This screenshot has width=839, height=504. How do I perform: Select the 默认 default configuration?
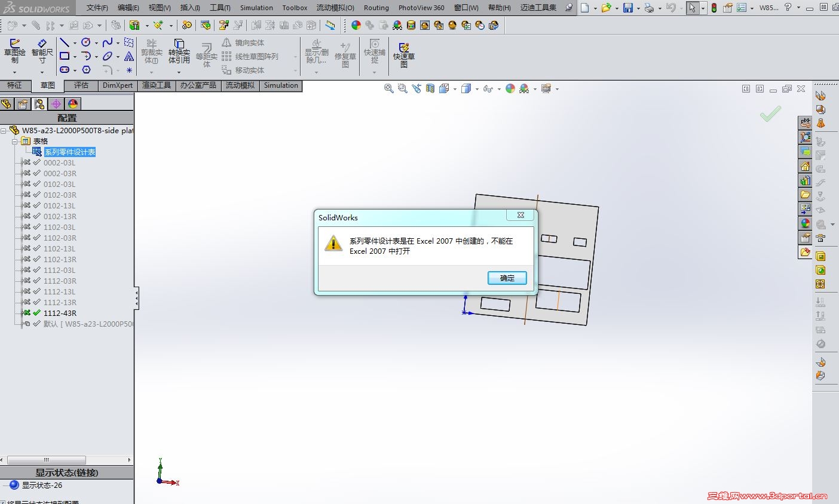(x=88, y=324)
